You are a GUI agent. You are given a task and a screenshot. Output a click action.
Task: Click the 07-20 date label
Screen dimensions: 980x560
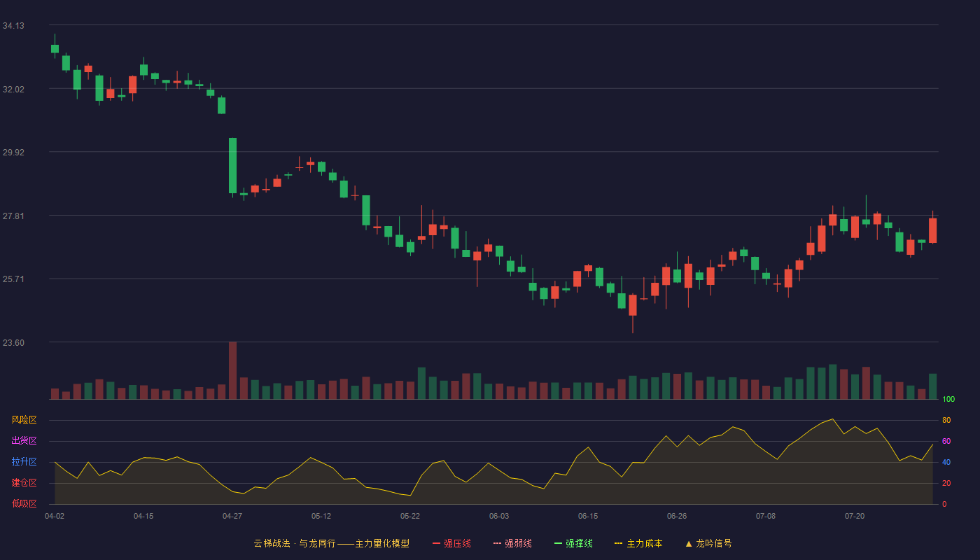[855, 516]
